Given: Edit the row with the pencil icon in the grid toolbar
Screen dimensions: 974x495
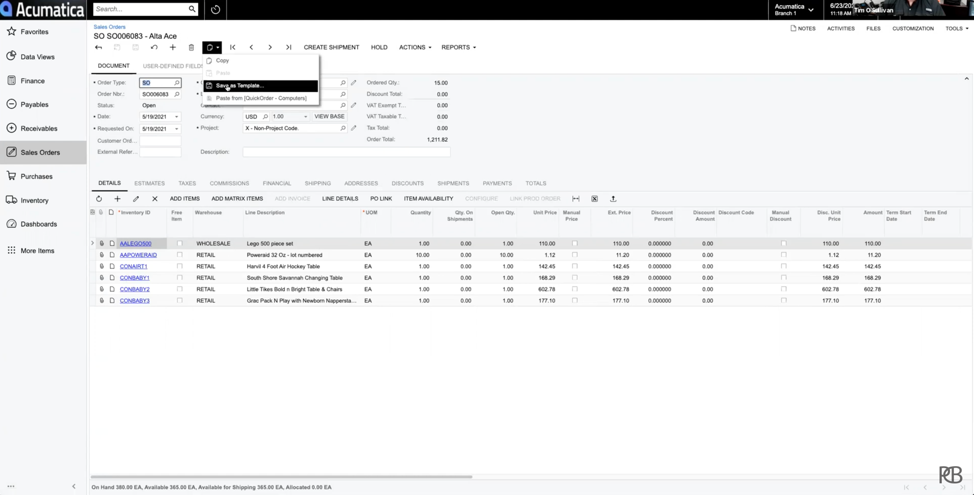Looking at the screenshot, I should (x=136, y=199).
